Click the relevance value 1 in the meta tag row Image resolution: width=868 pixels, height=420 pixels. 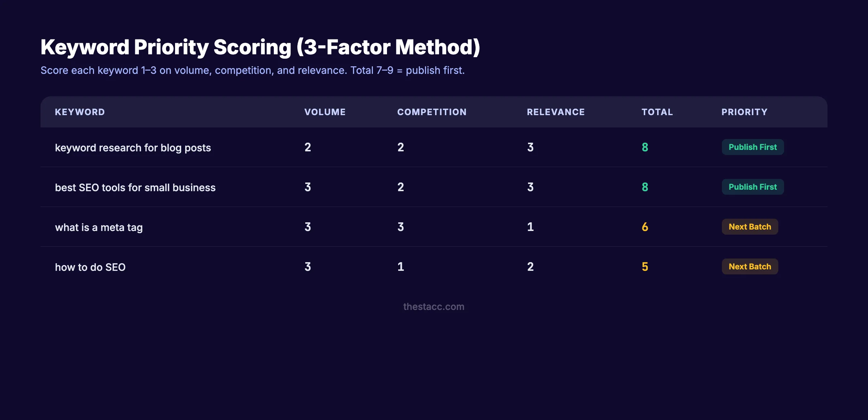pos(530,227)
